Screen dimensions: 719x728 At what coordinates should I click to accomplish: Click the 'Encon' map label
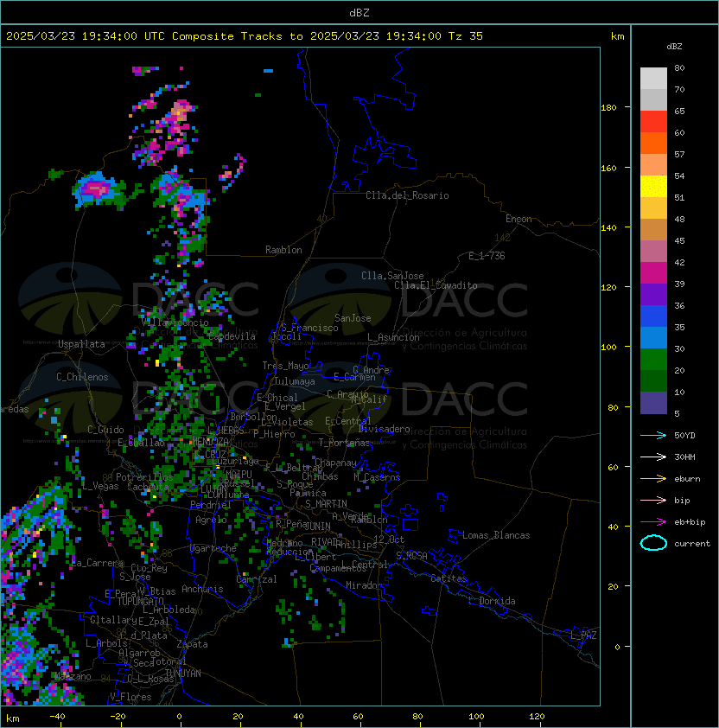click(519, 219)
